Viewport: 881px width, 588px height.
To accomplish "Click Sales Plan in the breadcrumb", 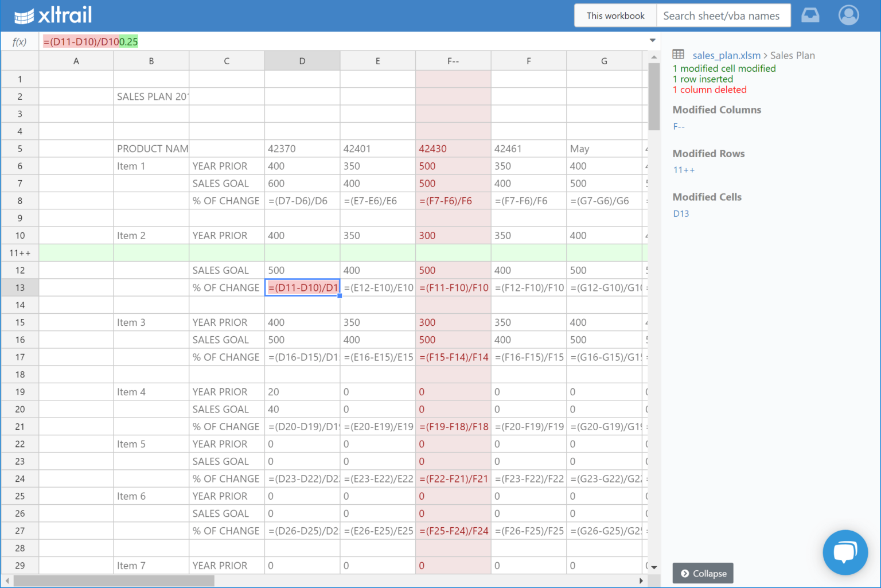I will pyautogui.click(x=793, y=55).
